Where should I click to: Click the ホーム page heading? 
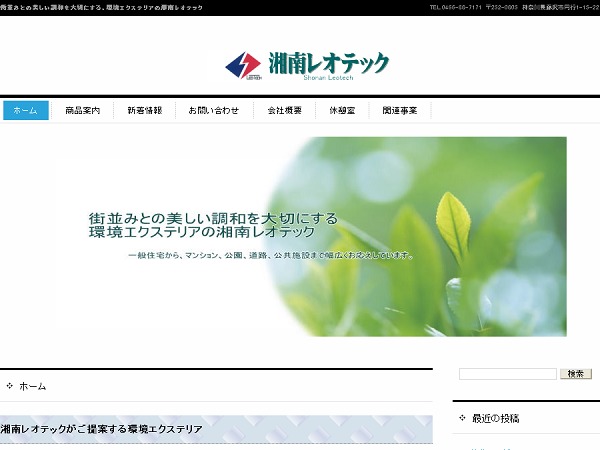pyautogui.click(x=33, y=386)
